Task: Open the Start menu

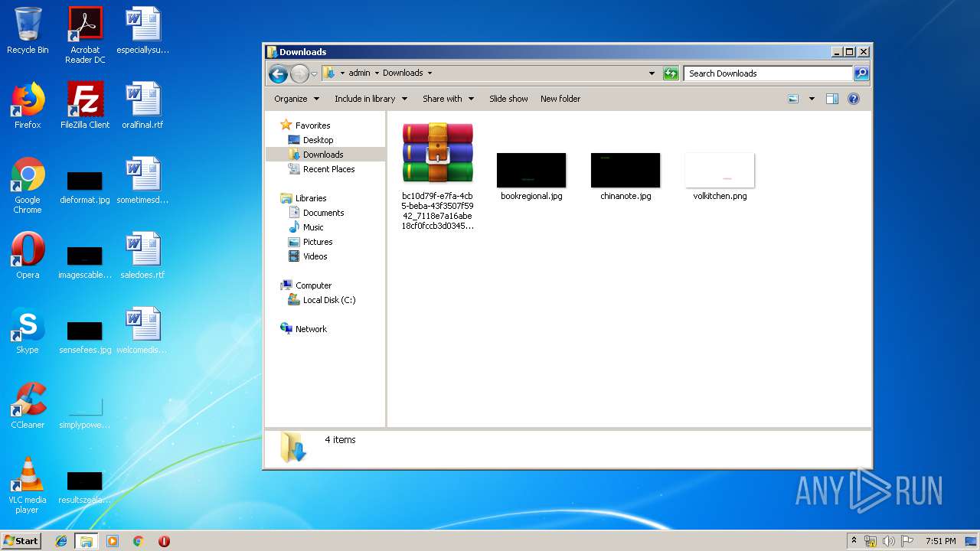Action: pyautogui.click(x=21, y=540)
